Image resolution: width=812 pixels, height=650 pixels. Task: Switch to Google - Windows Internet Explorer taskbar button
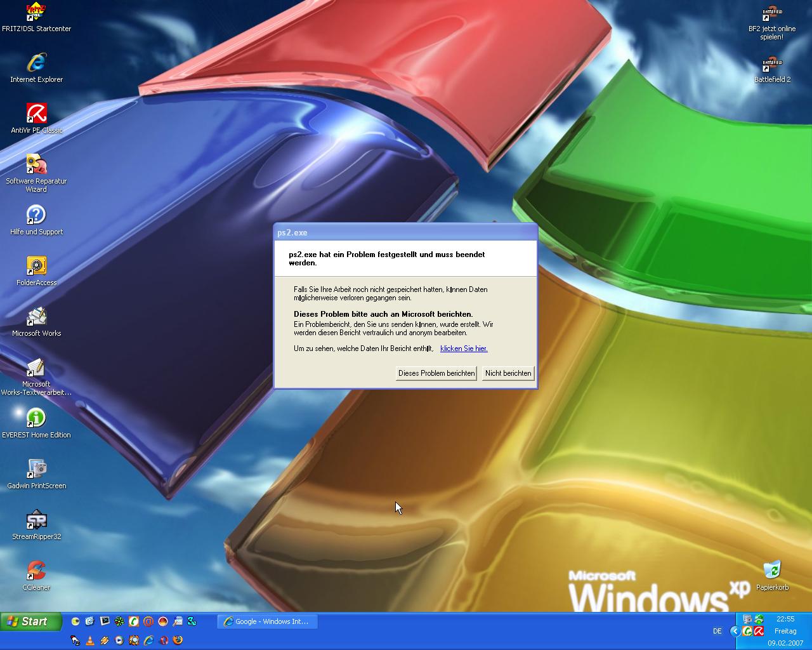[268, 621]
